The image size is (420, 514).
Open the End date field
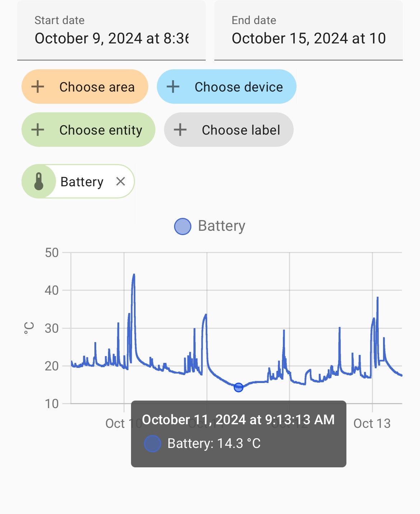[308, 31]
